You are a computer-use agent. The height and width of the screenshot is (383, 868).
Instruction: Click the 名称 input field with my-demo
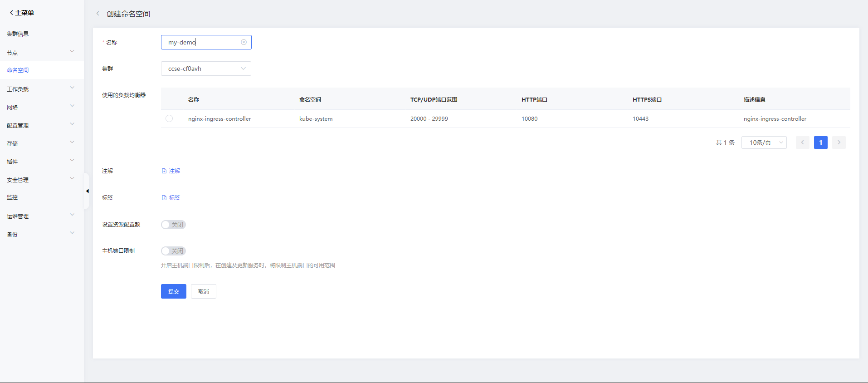click(x=202, y=42)
